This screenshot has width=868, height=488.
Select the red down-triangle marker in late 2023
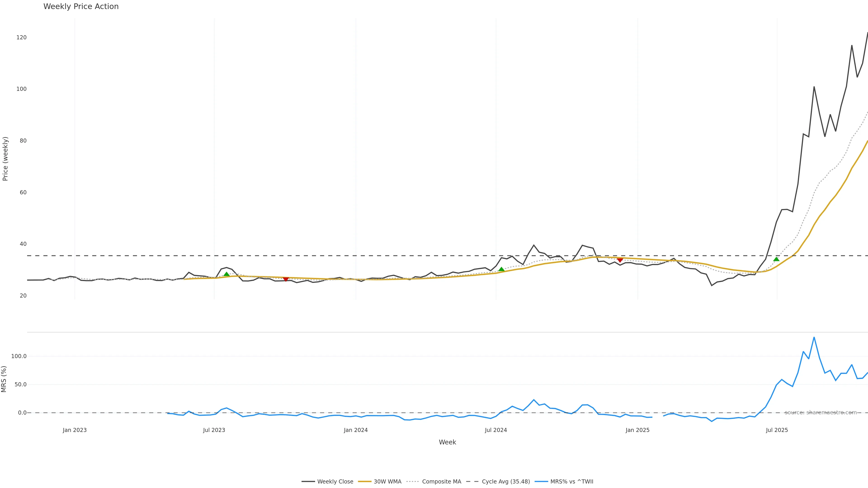[286, 279]
